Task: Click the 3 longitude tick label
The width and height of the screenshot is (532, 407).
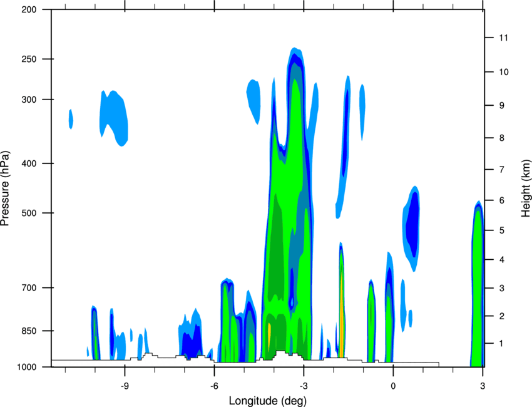Action: (483, 386)
